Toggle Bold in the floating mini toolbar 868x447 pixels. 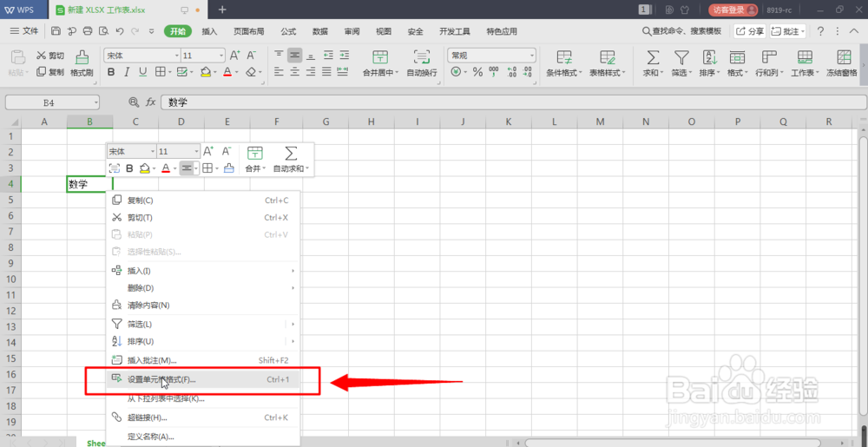(129, 168)
